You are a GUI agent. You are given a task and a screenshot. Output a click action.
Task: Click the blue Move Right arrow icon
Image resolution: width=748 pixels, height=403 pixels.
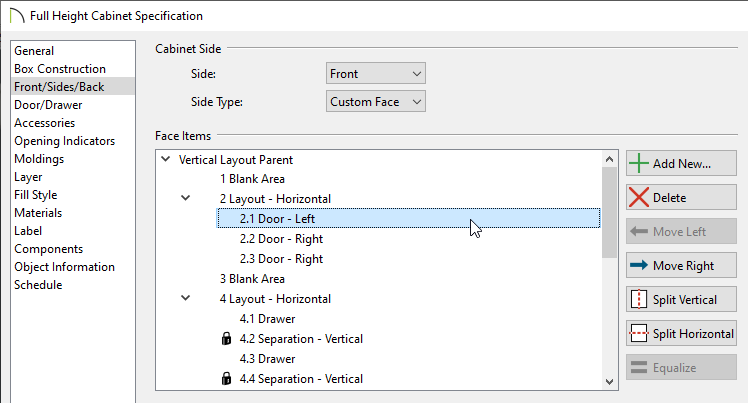639,265
